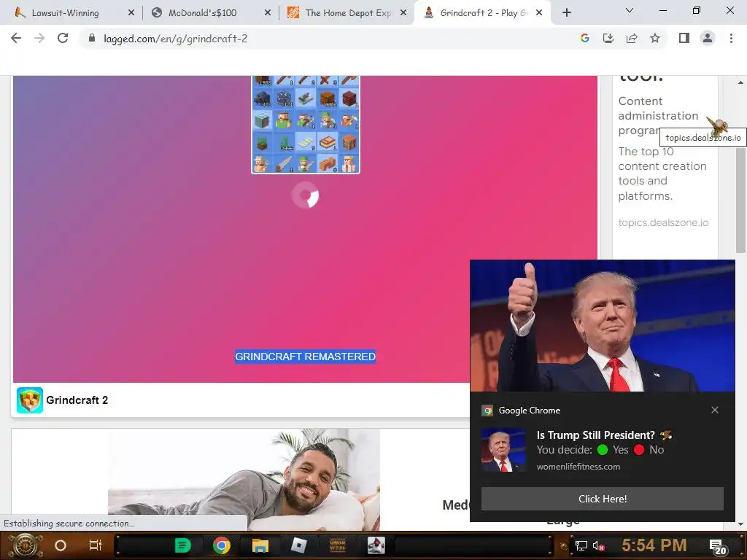Click the network tray icon
Viewport: 747px width, 560px height.
click(581, 545)
